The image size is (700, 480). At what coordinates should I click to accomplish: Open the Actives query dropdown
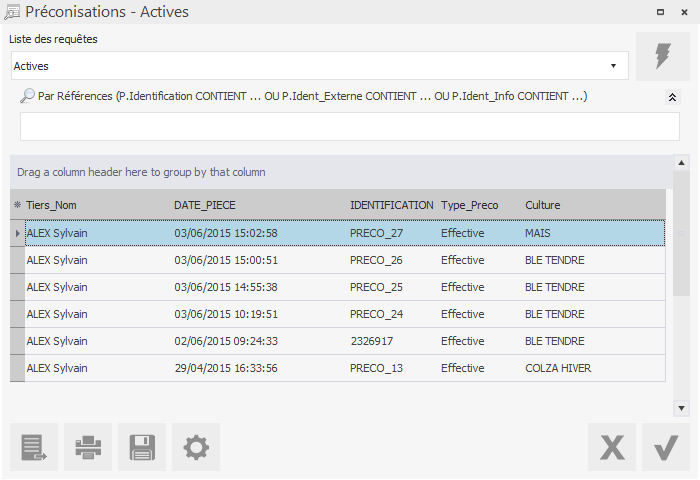click(x=613, y=66)
